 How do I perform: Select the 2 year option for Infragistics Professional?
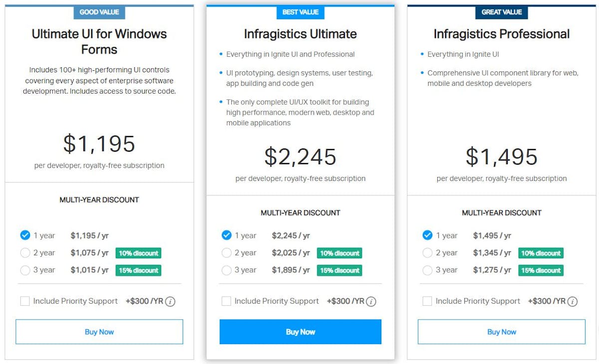(428, 253)
